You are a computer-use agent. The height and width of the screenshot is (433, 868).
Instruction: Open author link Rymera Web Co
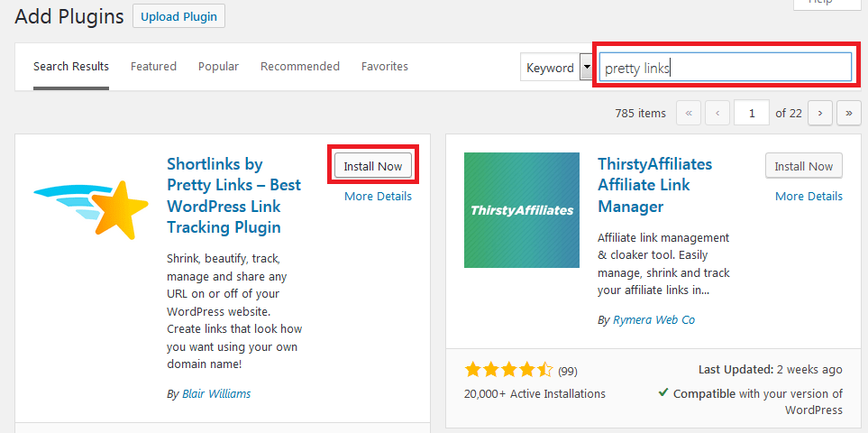[x=653, y=320]
